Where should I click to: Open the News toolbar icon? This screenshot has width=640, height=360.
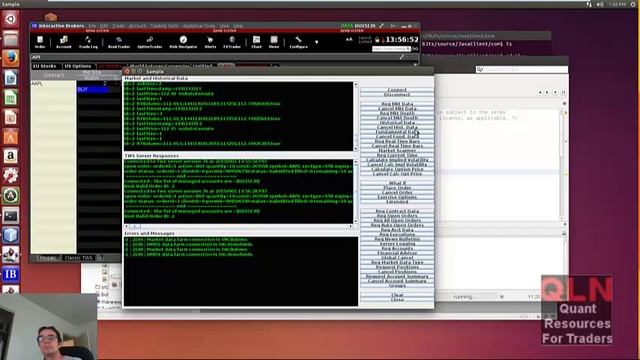pyautogui.click(x=274, y=42)
